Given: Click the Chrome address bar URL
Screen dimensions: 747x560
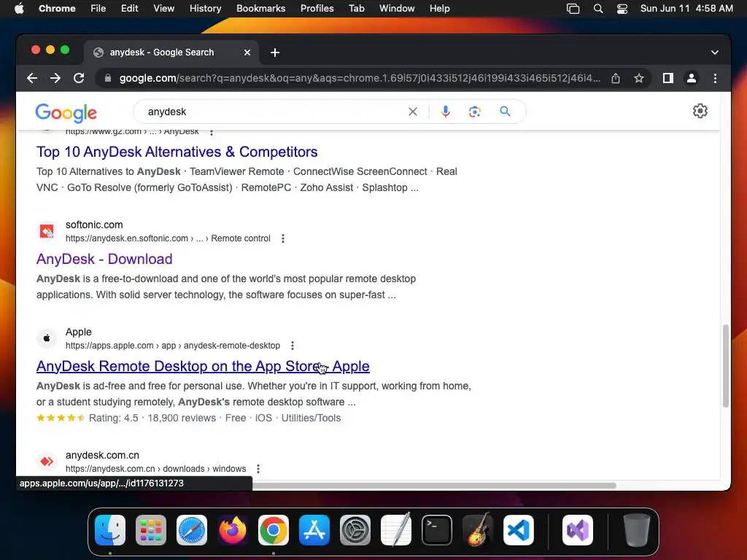Looking at the screenshot, I should coord(360,78).
